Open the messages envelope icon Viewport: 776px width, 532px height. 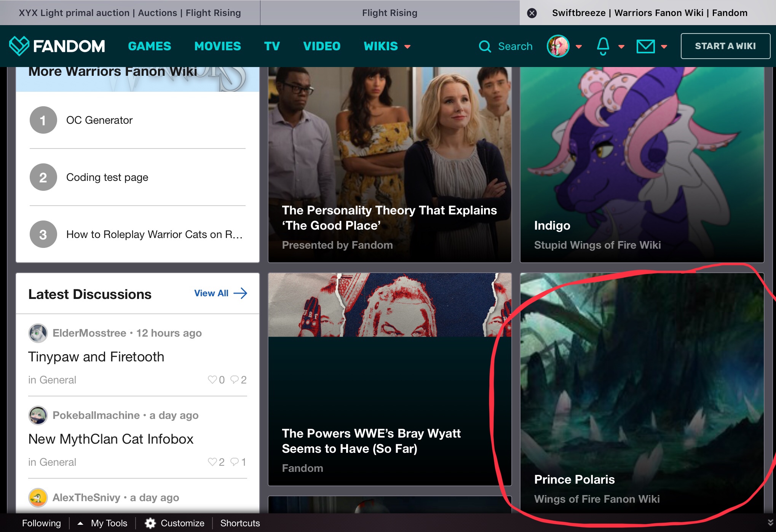[x=645, y=46]
